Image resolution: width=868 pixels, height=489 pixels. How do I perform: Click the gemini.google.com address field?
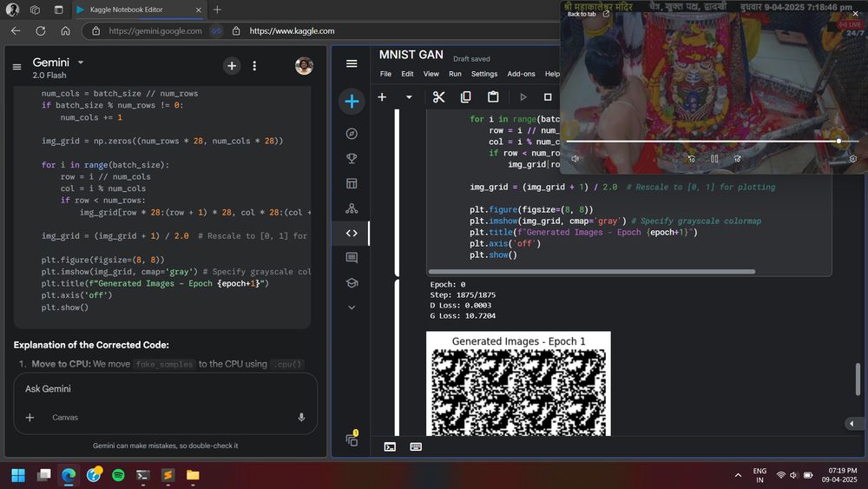point(155,31)
